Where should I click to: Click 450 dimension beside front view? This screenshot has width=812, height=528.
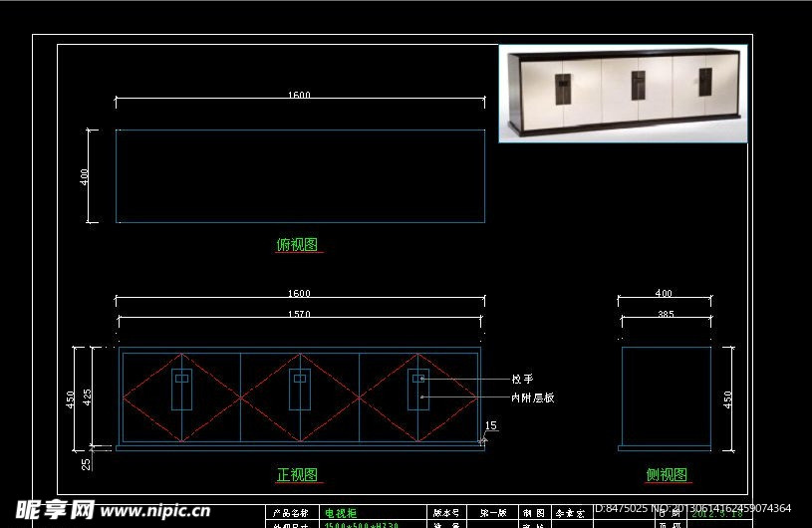coord(71,399)
